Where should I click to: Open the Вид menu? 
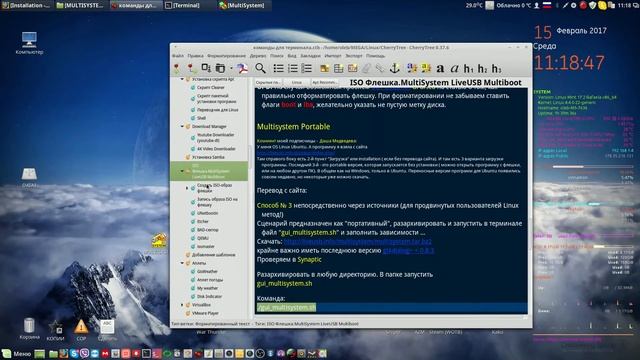[292, 56]
